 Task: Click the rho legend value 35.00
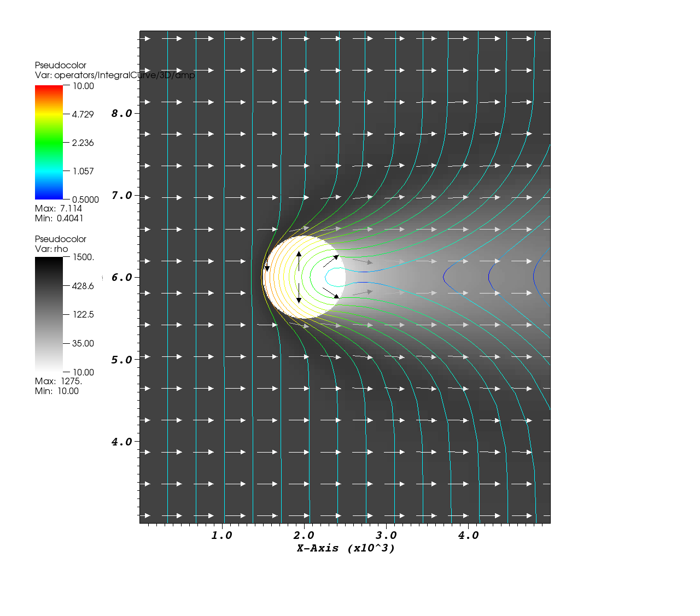tap(83, 343)
